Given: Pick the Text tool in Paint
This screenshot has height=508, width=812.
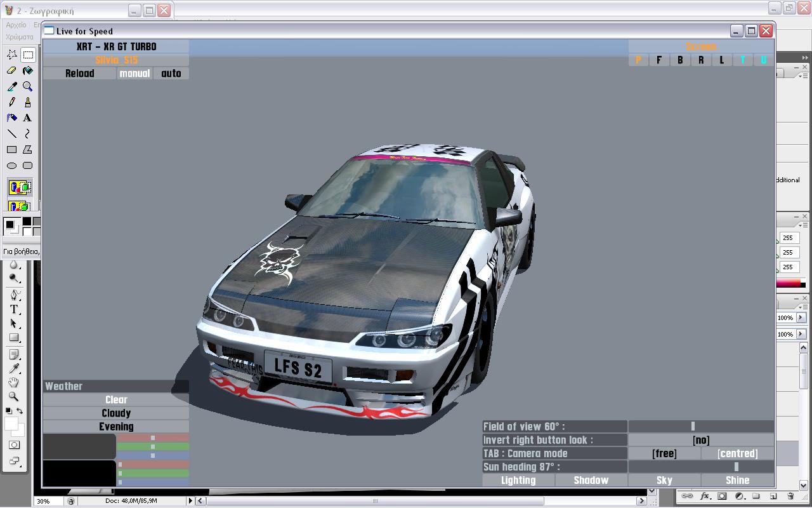Looking at the screenshot, I should 28,118.
